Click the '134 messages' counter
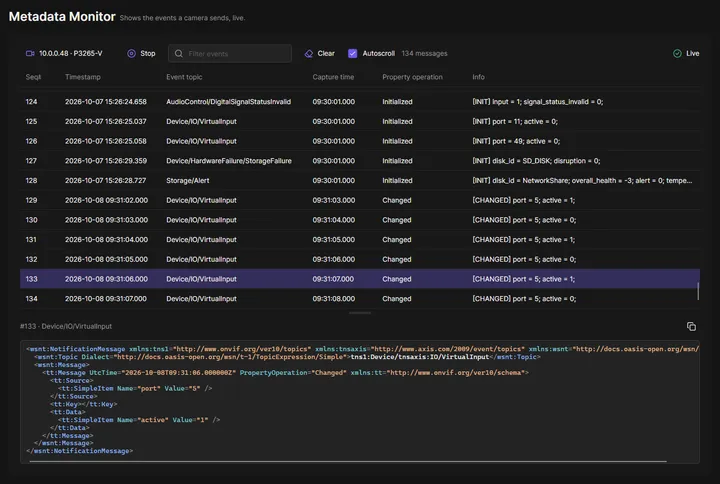720x484 pixels. [x=424, y=54]
